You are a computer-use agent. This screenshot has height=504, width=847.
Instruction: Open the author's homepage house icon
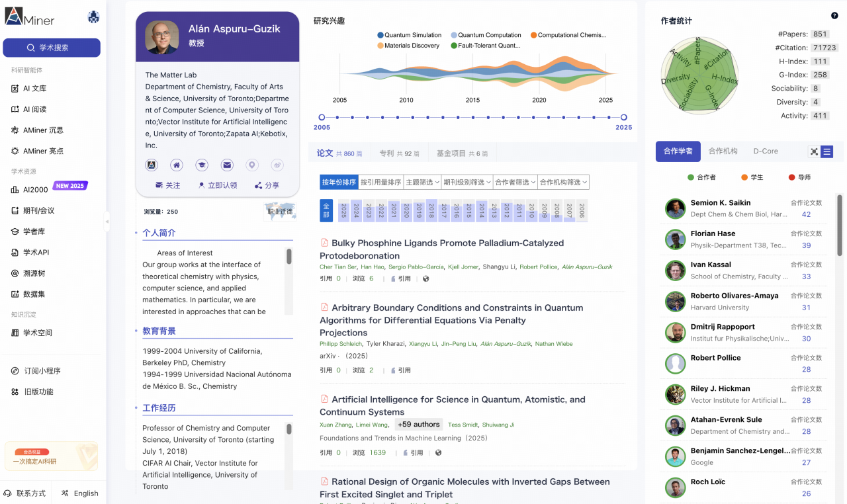coord(177,165)
